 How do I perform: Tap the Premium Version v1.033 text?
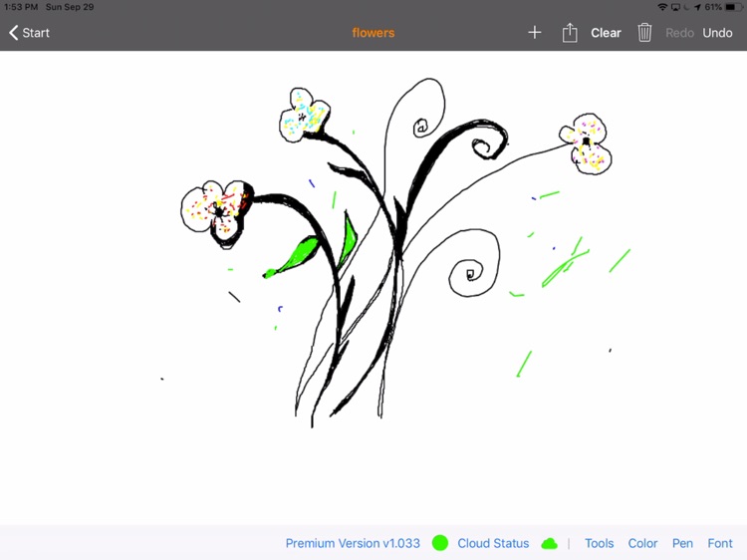353,543
